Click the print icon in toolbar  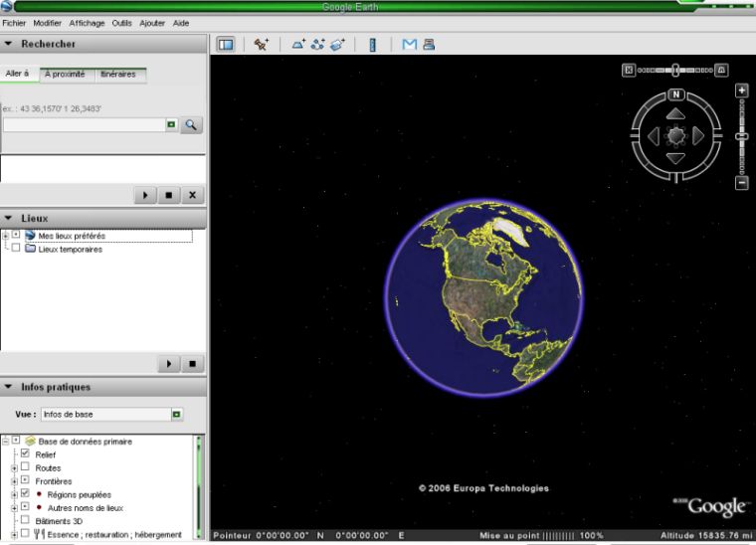click(x=429, y=45)
